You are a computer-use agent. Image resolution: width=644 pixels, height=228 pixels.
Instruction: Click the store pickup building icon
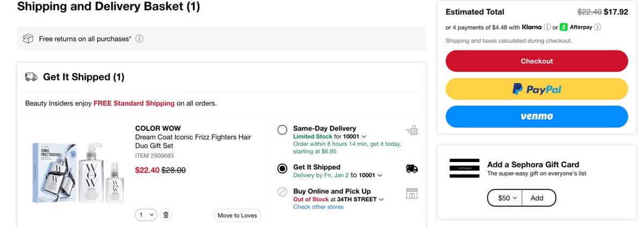pos(412,194)
